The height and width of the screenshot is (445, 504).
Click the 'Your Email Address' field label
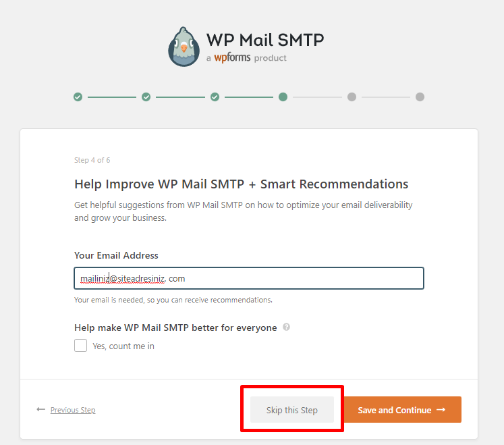point(116,255)
